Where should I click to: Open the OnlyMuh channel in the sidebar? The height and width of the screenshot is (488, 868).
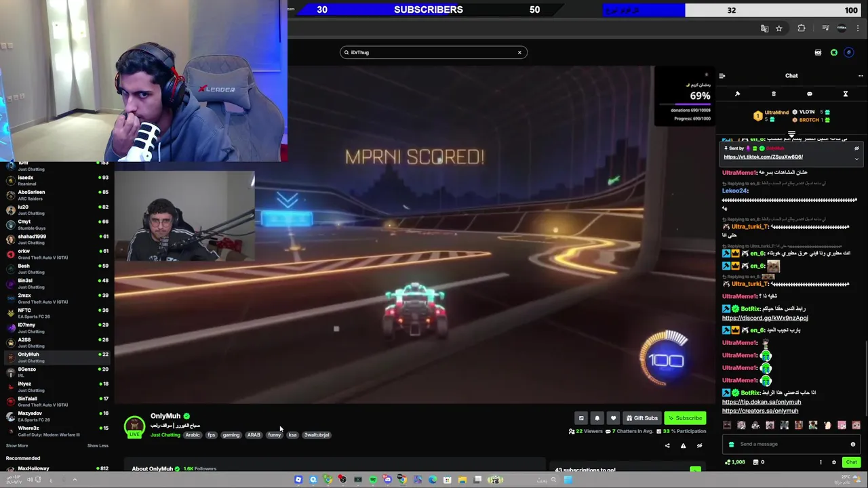(x=57, y=357)
